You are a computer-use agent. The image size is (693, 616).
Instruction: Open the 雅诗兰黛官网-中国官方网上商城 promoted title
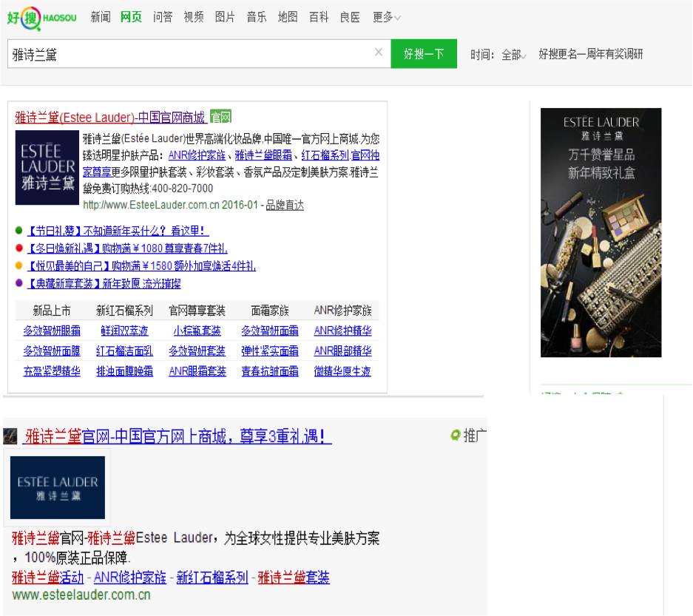coord(177,436)
